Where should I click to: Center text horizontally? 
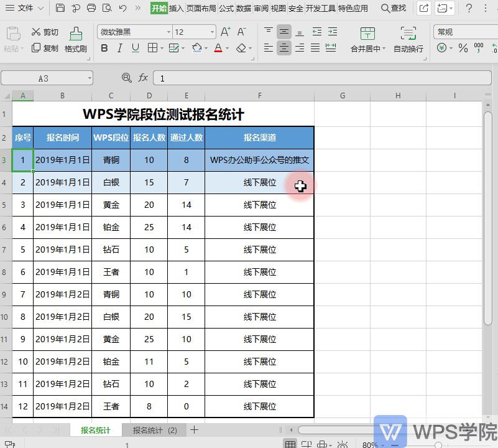(284, 48)
